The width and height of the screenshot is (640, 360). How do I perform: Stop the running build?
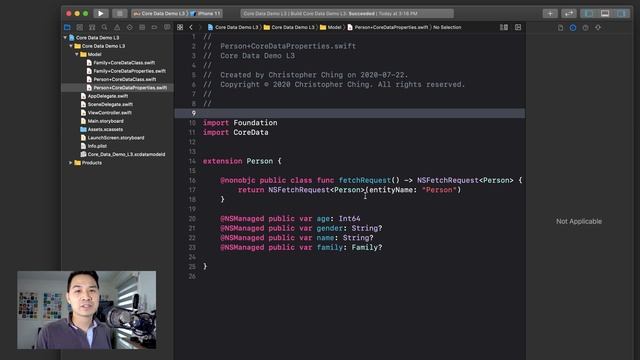(x=120, y=13)
